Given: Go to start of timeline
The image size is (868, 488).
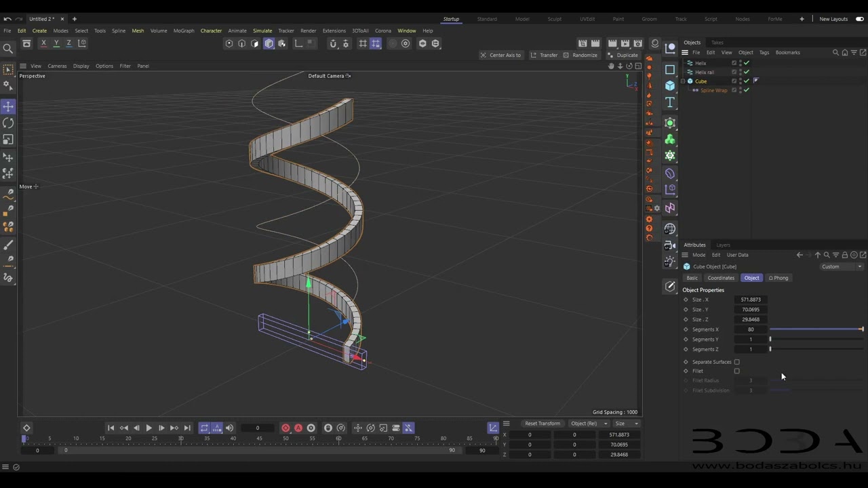Looking at the screenshot, I should (111, 428).
